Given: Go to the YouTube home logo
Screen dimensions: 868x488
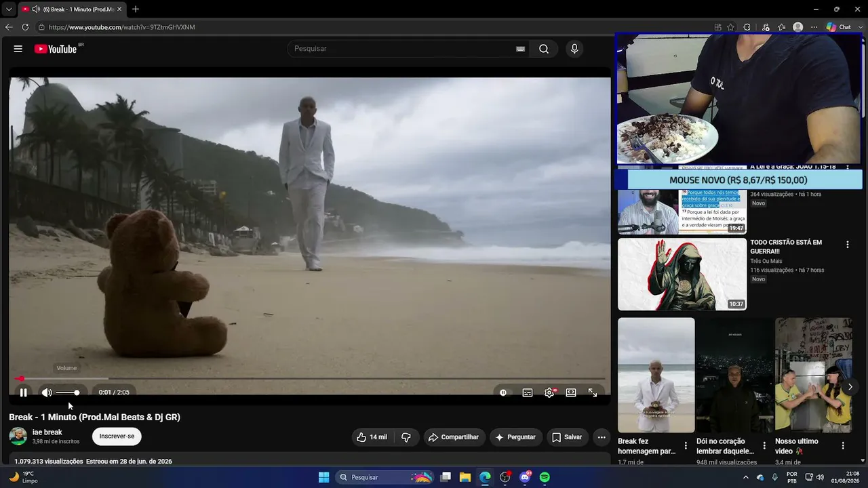Looking at the screenshot, I should (x=56, y=49).
